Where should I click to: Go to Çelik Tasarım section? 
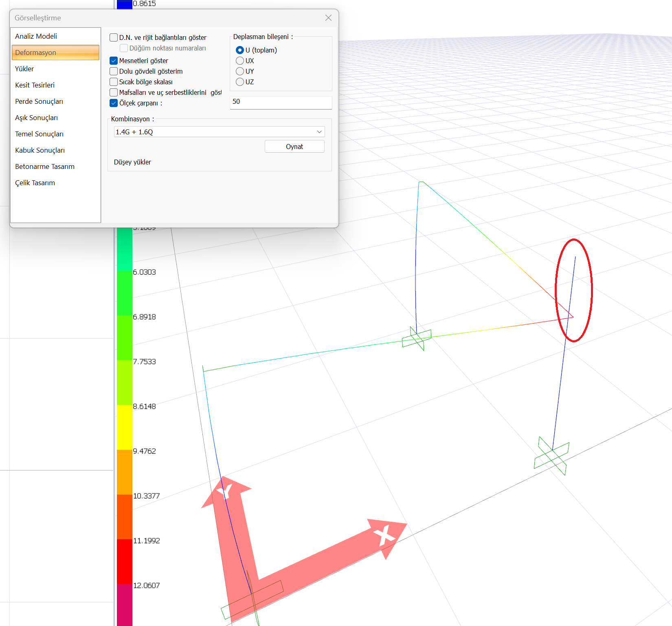tap(35, 183)
